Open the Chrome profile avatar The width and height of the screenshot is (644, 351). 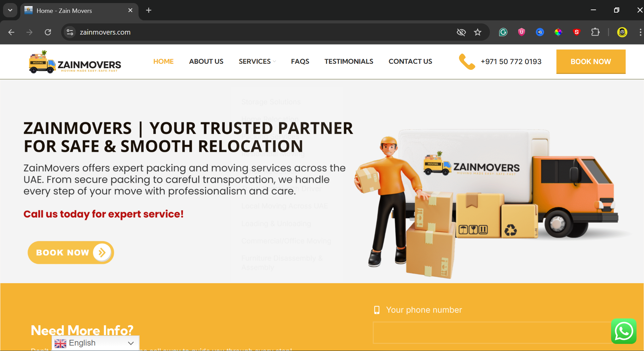pos(622,32)
